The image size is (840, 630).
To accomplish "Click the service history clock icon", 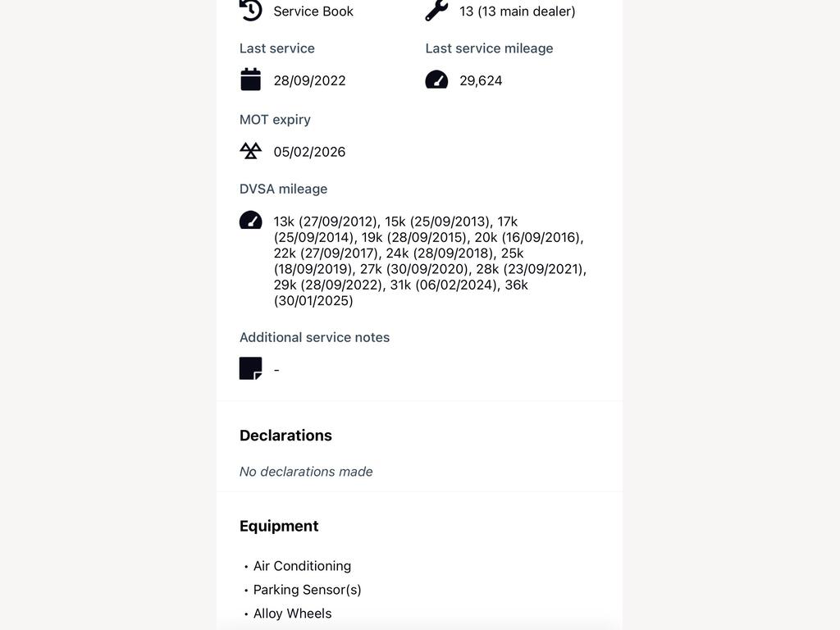I will (x=250, y=10).
